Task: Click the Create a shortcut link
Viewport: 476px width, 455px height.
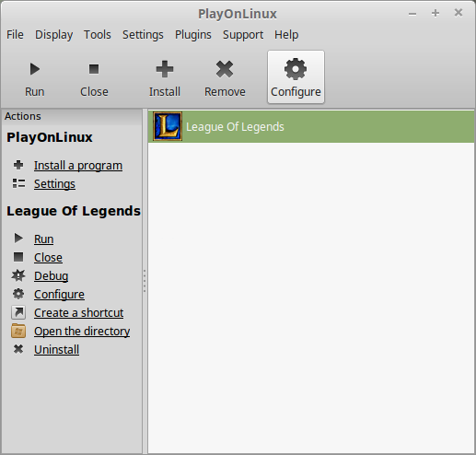Action: click(79, 312)
